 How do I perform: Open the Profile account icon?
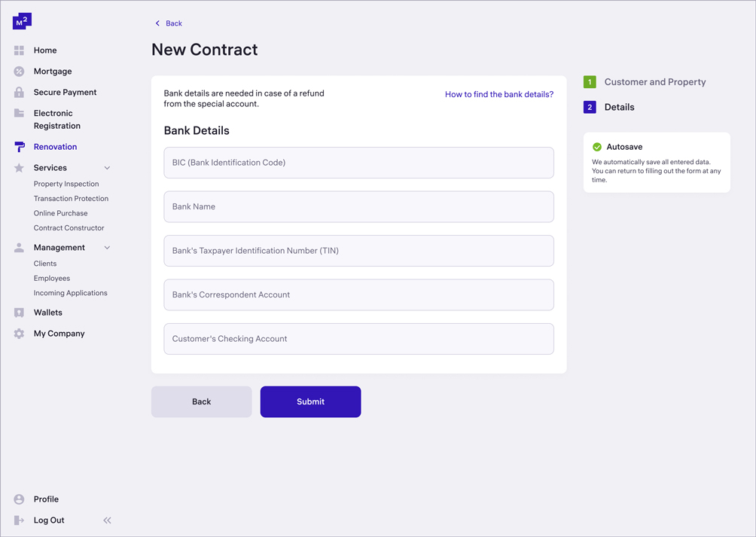coord(18,499)
